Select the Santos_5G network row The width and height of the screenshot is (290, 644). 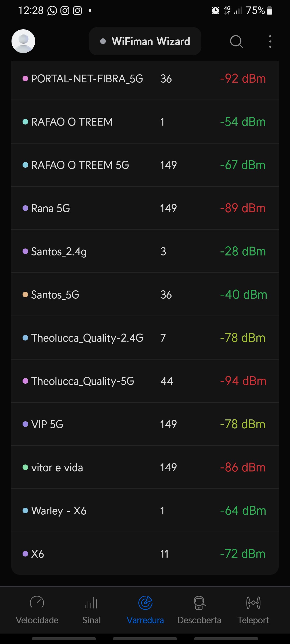pyautogui.click(x=145, y=295)
